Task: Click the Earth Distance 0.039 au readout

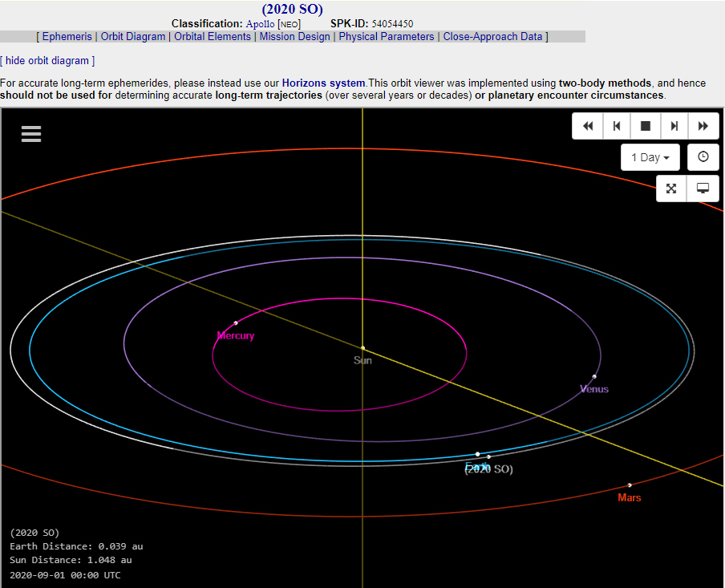Action: (76, 546)
